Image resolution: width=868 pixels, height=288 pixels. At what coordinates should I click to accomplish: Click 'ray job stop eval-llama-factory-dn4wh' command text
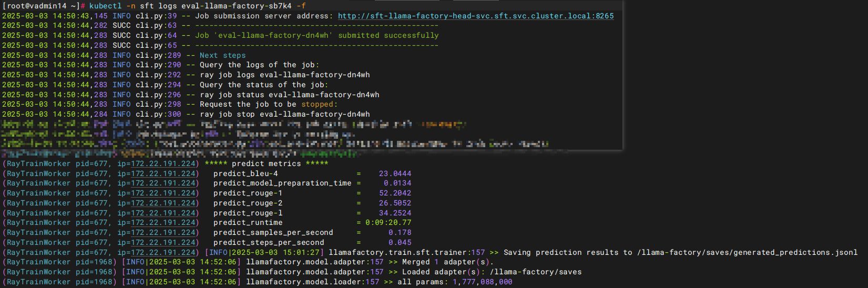click(x=284, y=114)
